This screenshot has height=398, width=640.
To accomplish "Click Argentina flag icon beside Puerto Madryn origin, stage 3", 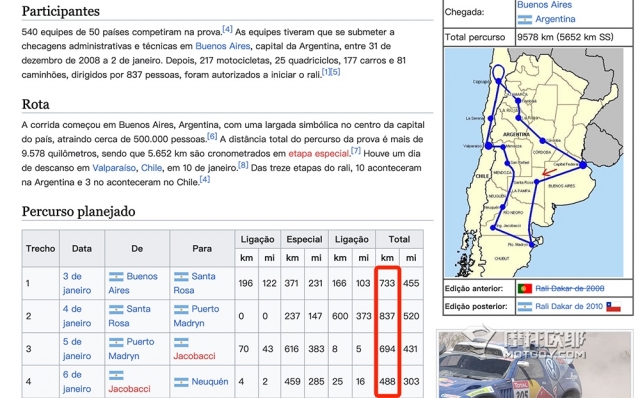I will tap(116, 342).
